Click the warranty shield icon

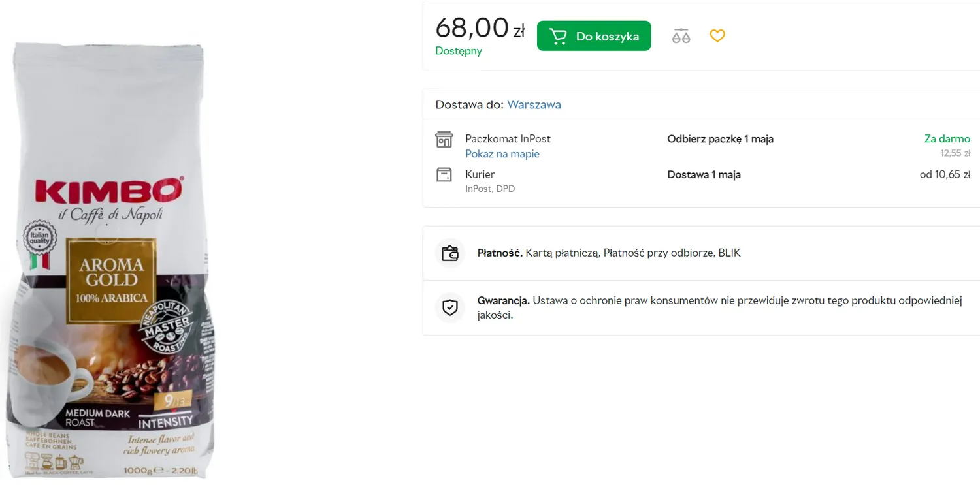pyautogui.click(x=450, y=307)
